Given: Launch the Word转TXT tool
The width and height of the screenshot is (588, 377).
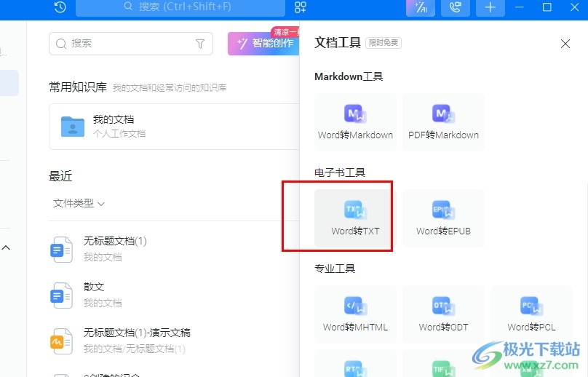Looking at the screenshot, I should [x=355, y=218].
